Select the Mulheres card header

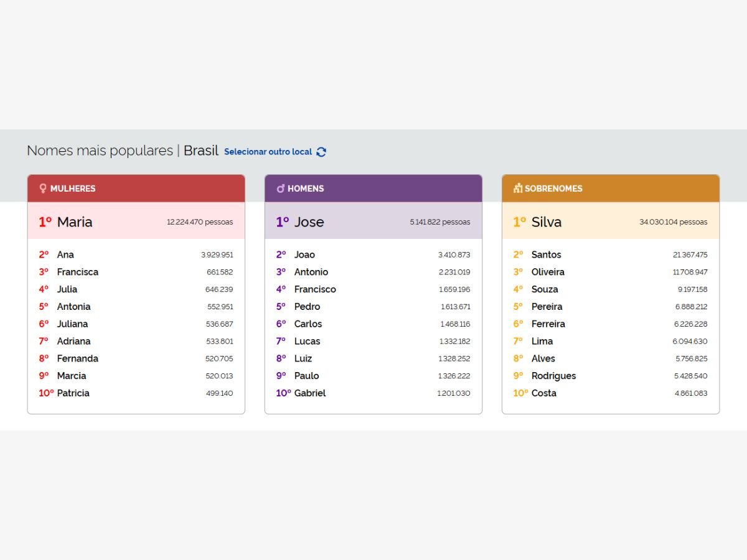pos(136,189)
